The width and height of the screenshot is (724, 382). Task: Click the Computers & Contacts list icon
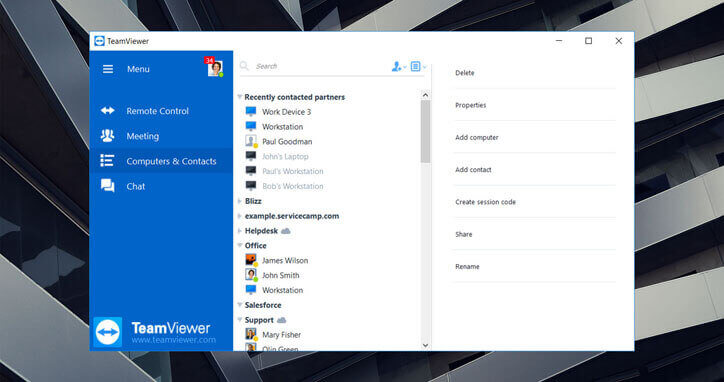107,161
